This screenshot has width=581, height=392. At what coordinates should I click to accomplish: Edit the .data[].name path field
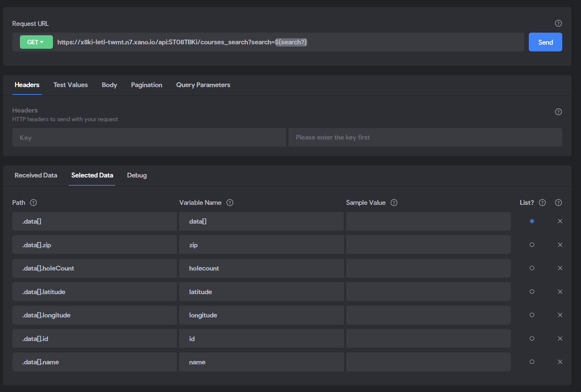click(x=95, y=362)
